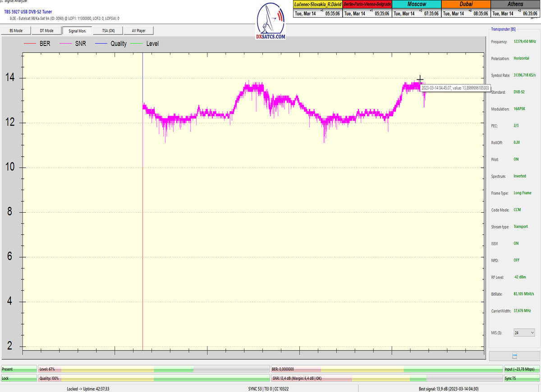Click the Level 67% signal bar

click(153, 369)
